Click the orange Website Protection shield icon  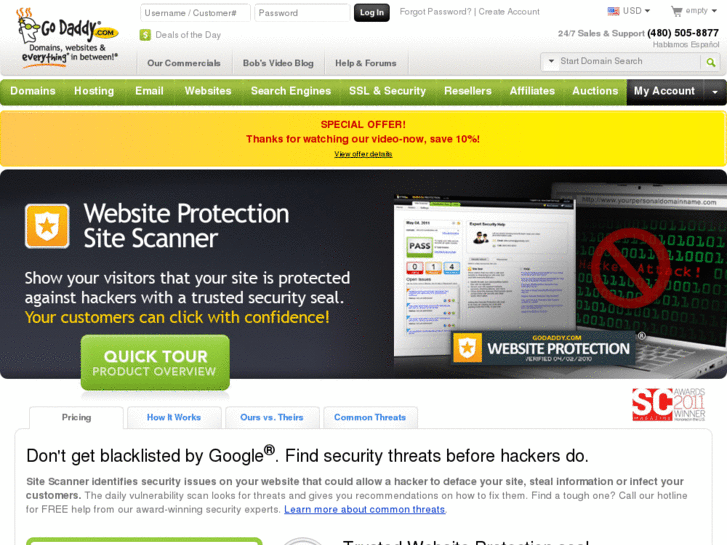tap(47, 226)
